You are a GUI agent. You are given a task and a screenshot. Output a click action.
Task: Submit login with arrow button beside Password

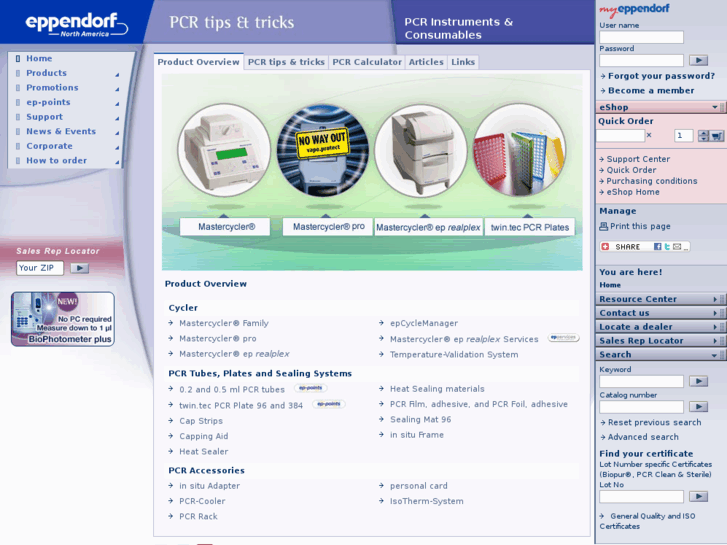click(x=698, y=60)
